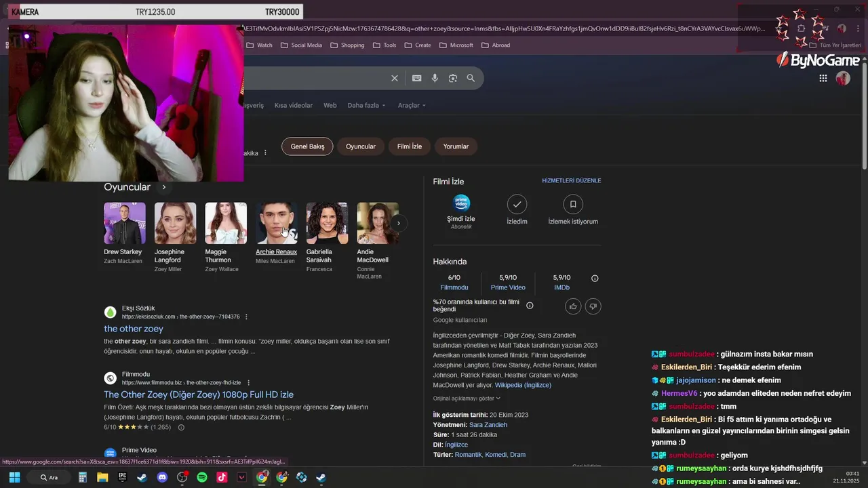This screenshot has width=868, height=488.
Task: Clear the search box with the X icon
Action: tap(395, 78)
